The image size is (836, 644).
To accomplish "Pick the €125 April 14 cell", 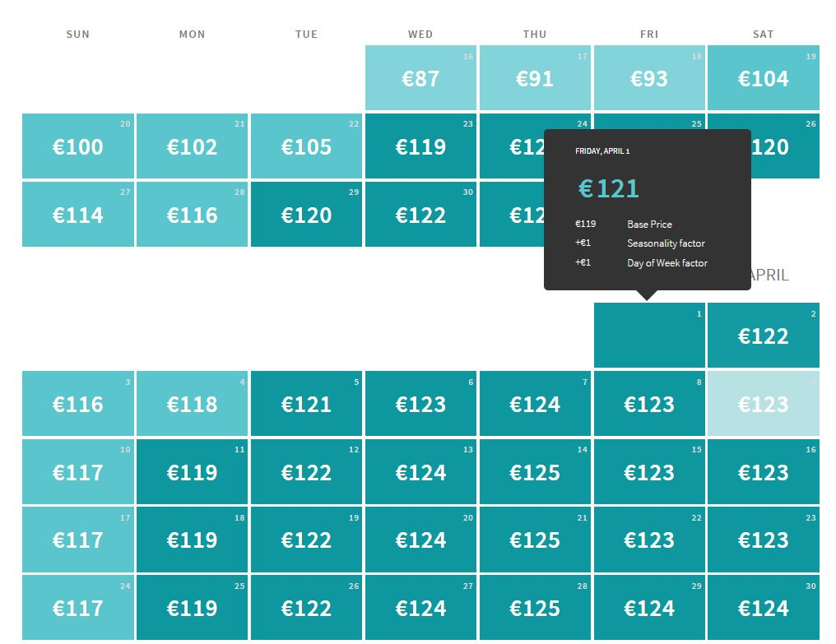I will click(535, 472).
